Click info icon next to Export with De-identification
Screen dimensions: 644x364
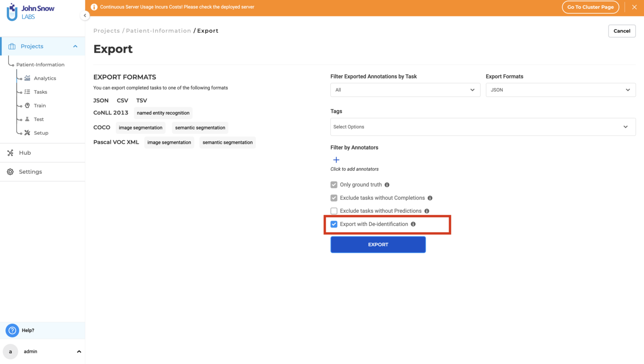tap(413, 224)
